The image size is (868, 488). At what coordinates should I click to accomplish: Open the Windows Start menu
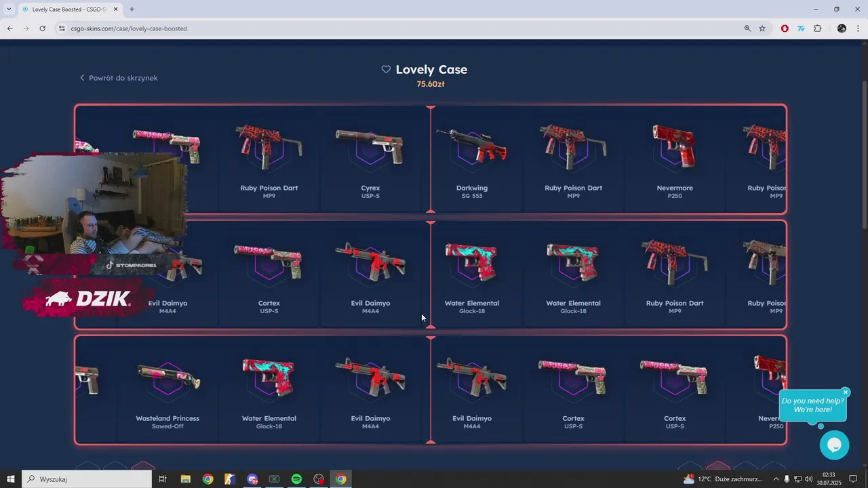10,479
